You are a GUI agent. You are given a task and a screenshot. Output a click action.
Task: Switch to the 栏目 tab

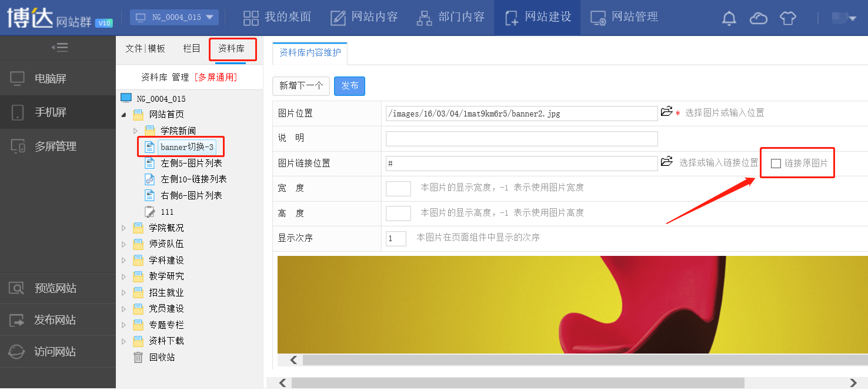pyautogui.click(x=192, y=49)
